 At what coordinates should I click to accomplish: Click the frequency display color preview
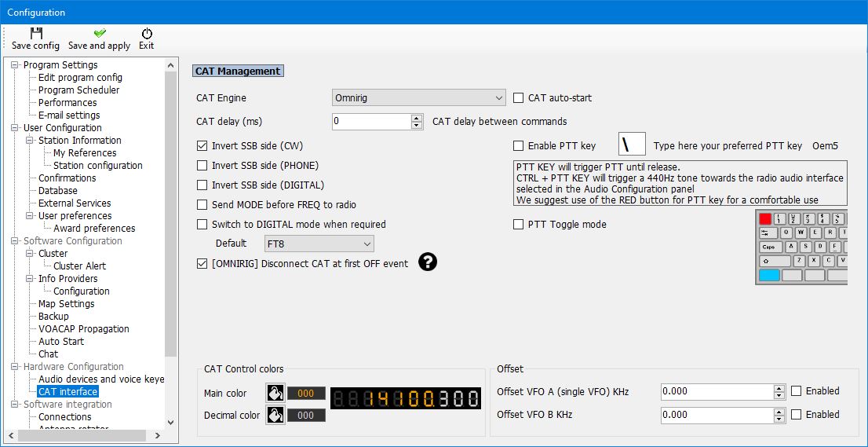pyautogui.click(x=406, y=398)
